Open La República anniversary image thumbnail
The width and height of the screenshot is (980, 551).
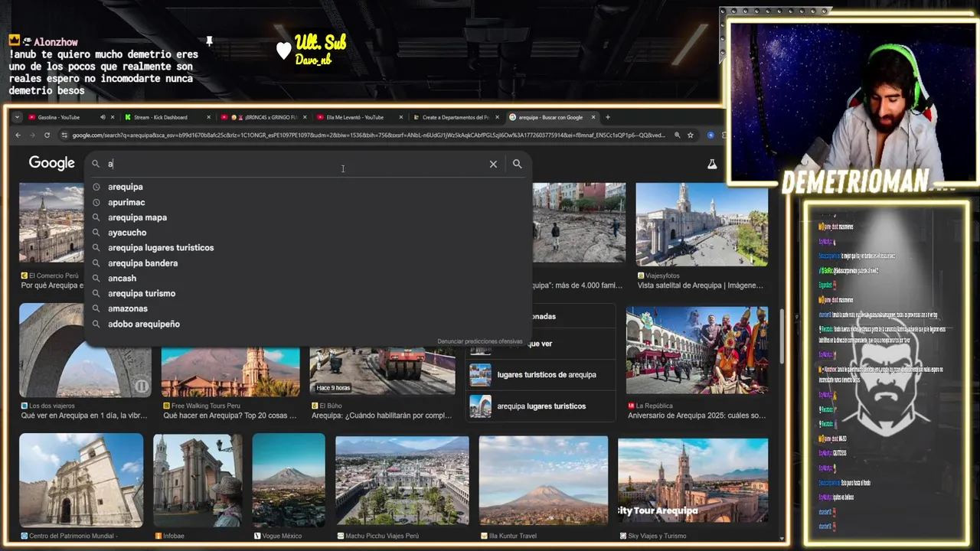[697, 350]
